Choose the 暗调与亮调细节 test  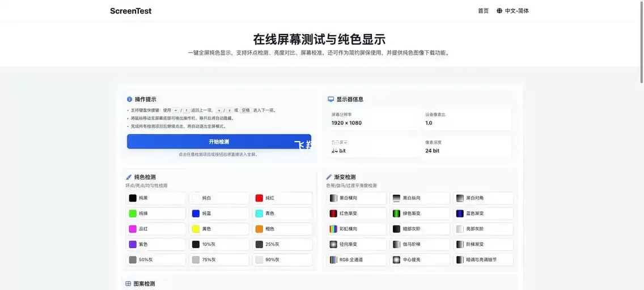click(x=484, y=259)
